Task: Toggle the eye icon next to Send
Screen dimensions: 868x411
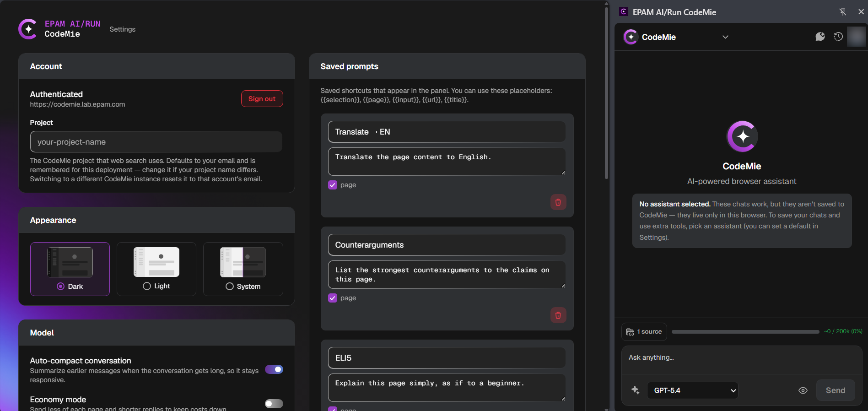Action: (x=803, y=390)
